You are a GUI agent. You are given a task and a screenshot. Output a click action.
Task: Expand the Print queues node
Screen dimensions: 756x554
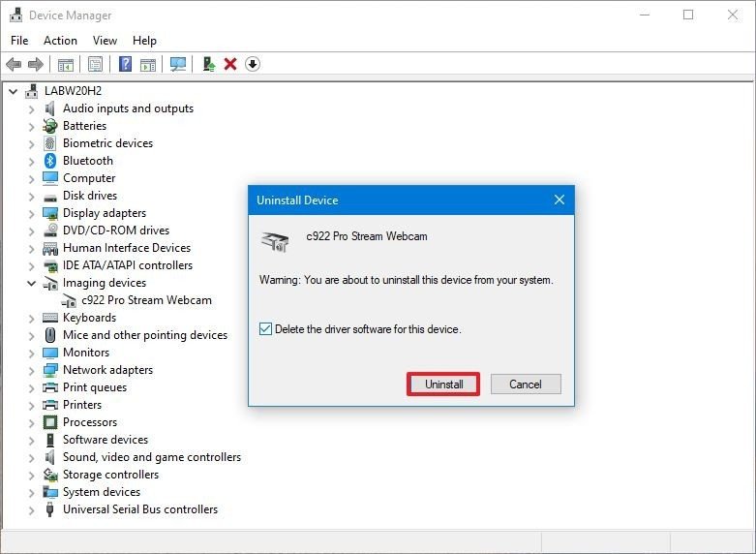[31, 387]
